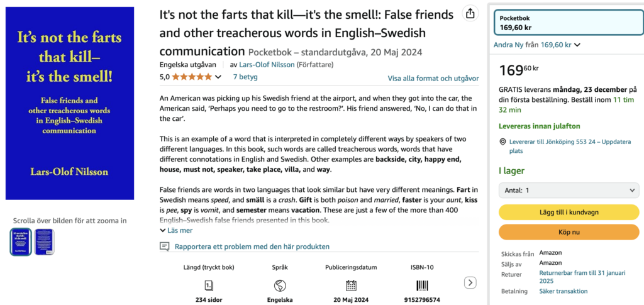Open rating breakdown chevron next to stars
644x305 pixels.
[218, 77]
